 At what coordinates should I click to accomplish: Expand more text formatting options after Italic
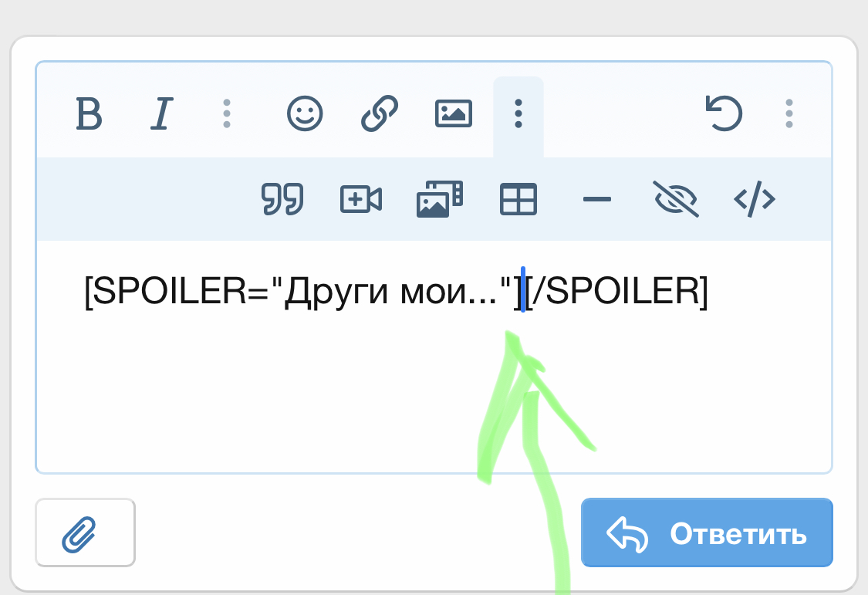226,114
